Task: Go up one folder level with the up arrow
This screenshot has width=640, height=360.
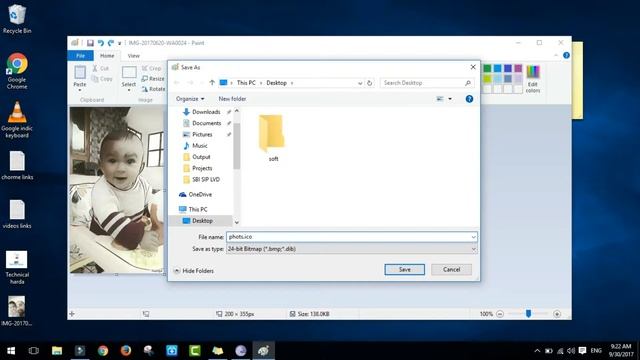Action: coord(212,83)
